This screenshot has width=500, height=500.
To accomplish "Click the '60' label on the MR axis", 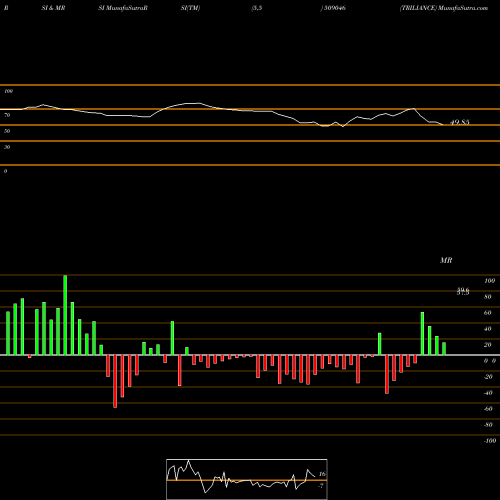I will [488, 313].
